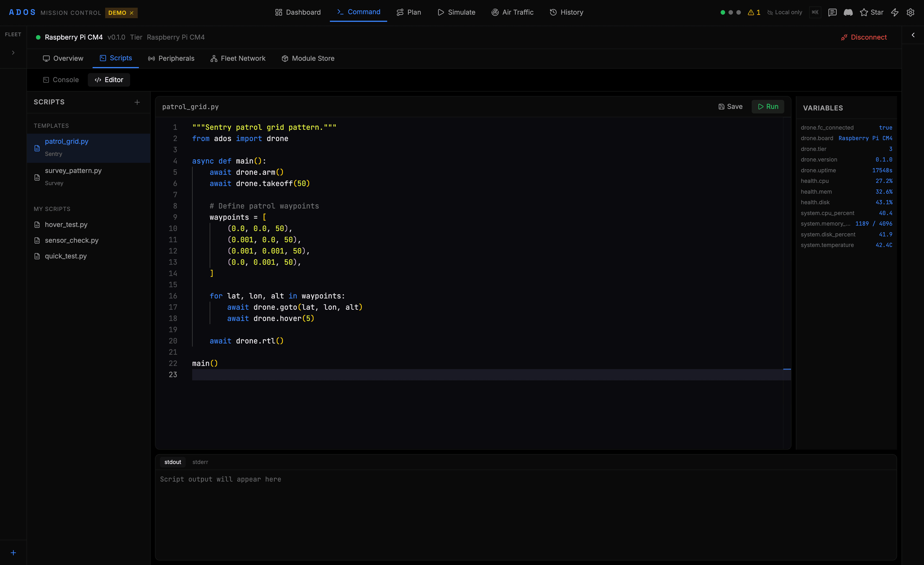Open the settings gear icon
This screenshot has width=924, height=565.
pos(911,12)
